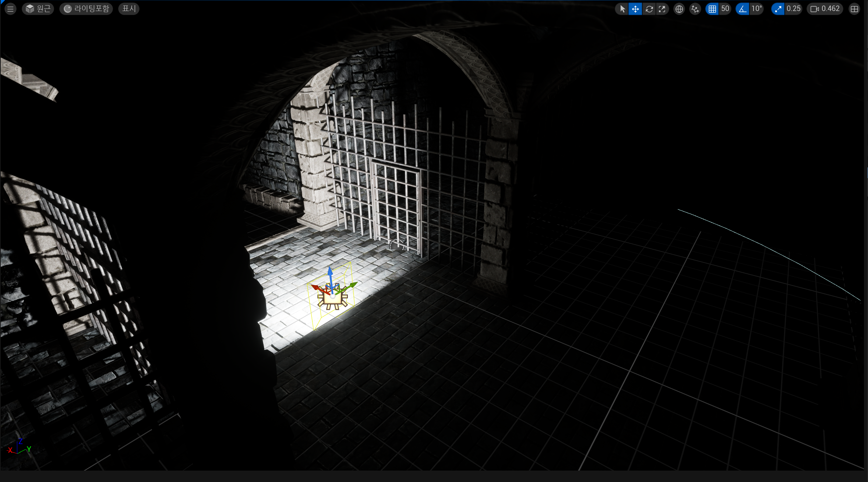The height and width of the screenshot is (482, 868).
Task: Toggle world/local coordinate system globe icon
Action: pos(679,9)
